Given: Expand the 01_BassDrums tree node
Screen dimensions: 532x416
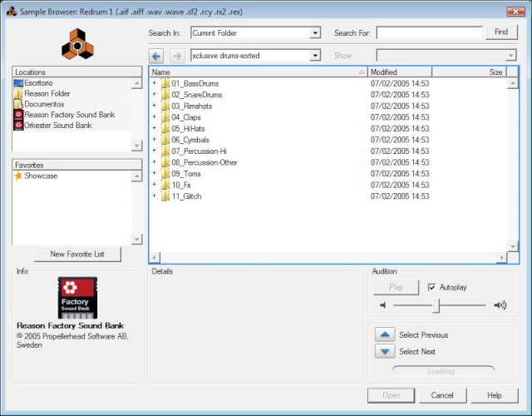Looking at the screenshot, I should tap(154, 83).
